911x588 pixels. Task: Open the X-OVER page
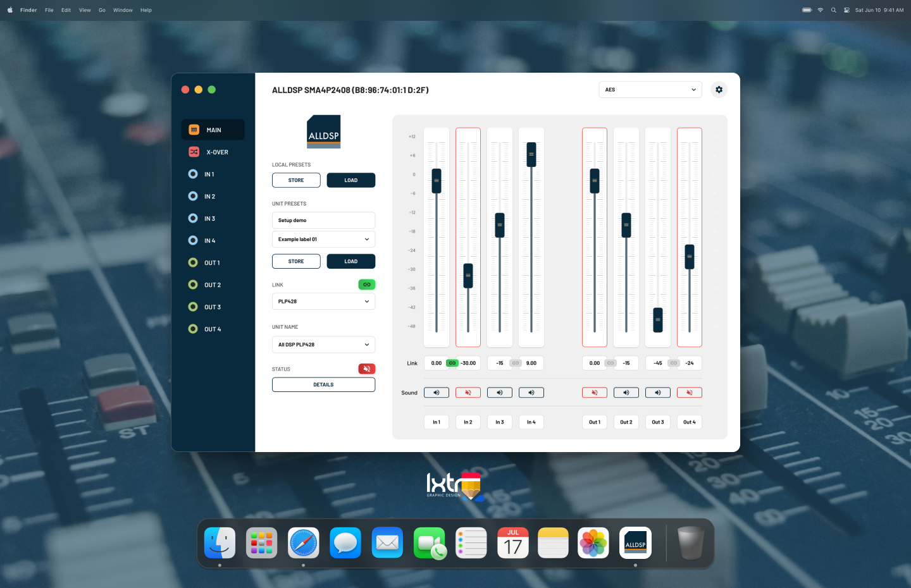click(x=213, y=152)
